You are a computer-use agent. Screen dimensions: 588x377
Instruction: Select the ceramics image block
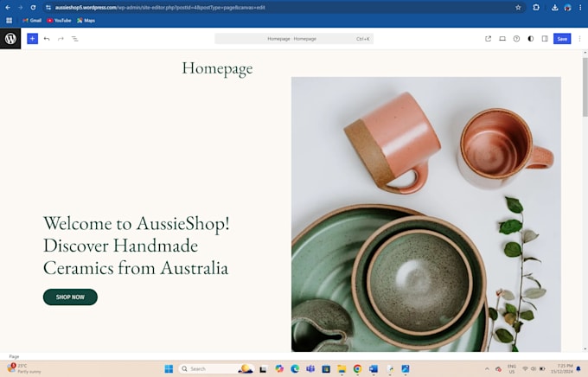tap(426, 214)
